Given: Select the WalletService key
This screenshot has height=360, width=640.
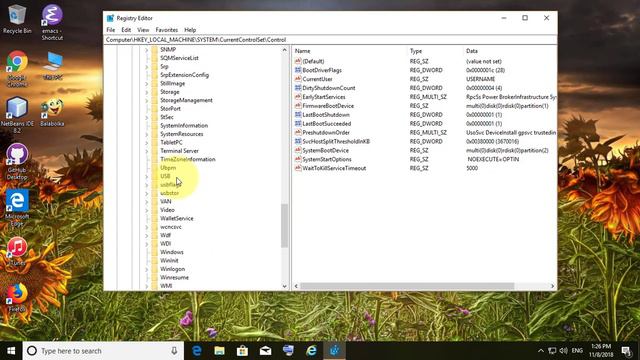Looking at the screenshot, I should (x=177, y=218).
